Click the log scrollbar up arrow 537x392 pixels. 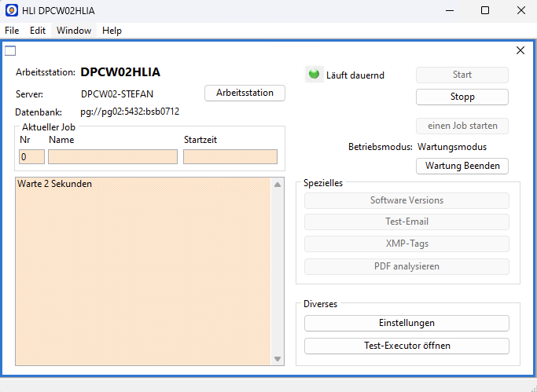click(278, 185)
